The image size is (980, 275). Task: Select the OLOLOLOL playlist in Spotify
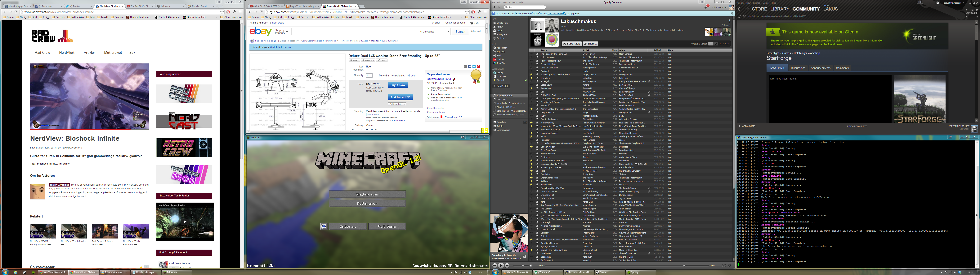pyautogui.click(x=502, y=100)
